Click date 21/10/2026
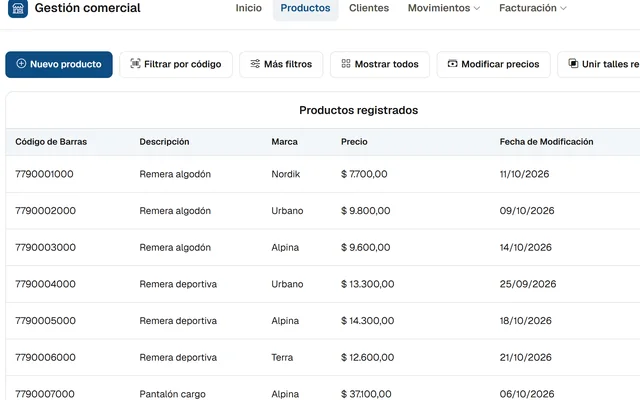Image resolution: width=640 pixels, height=400 pixels. click(526, 358)
